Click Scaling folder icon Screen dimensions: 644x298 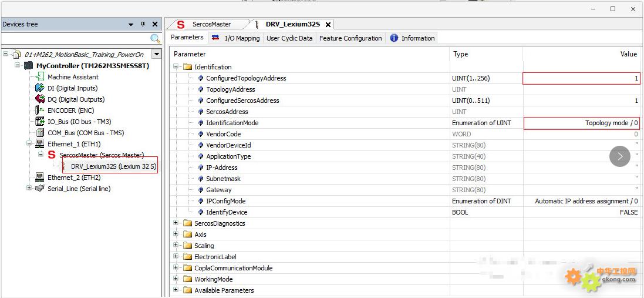point(188,246)
